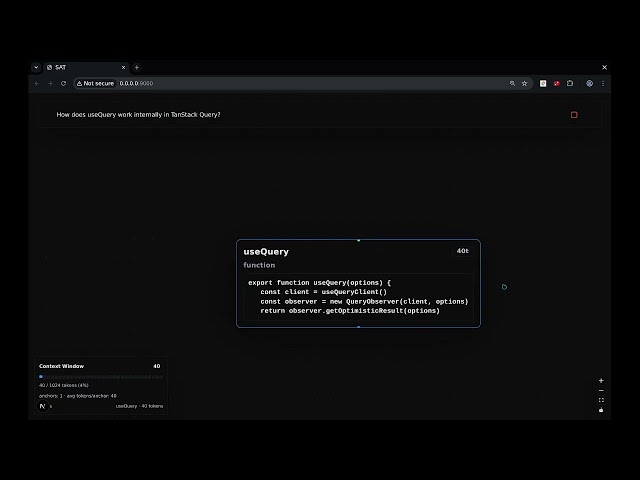Viewport: 640px width, 480px height.
Task: Click the address bar URL 0.0.0.0:9000
Action: click(x=136, y=83)
